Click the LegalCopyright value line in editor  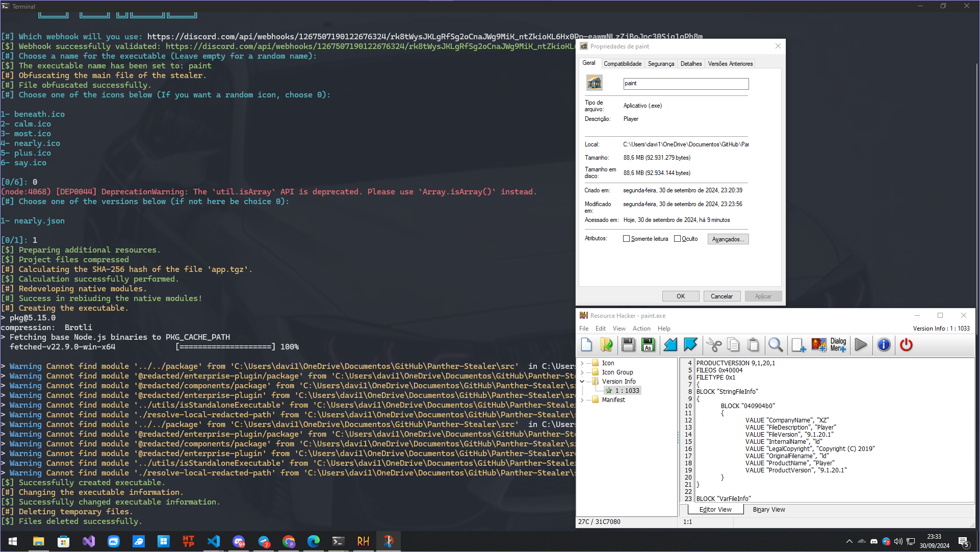pyautogui.click(x=810, y=449)
